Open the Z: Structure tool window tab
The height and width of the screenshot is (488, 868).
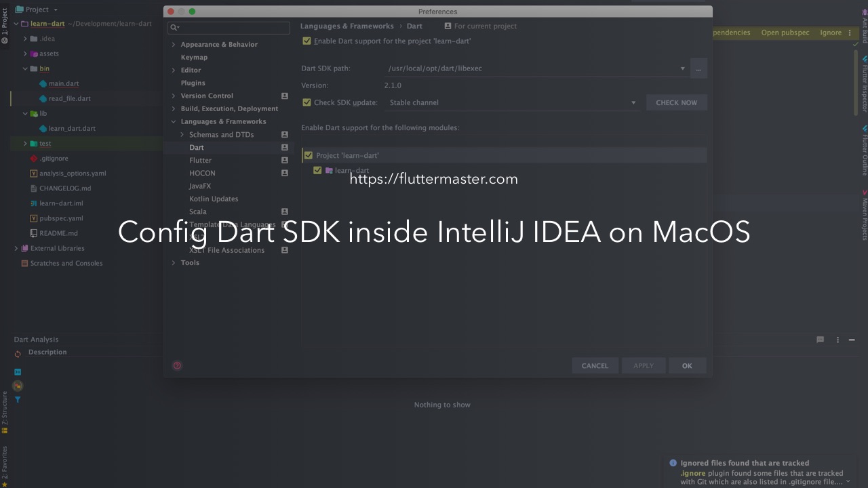[x=4, y=412]
